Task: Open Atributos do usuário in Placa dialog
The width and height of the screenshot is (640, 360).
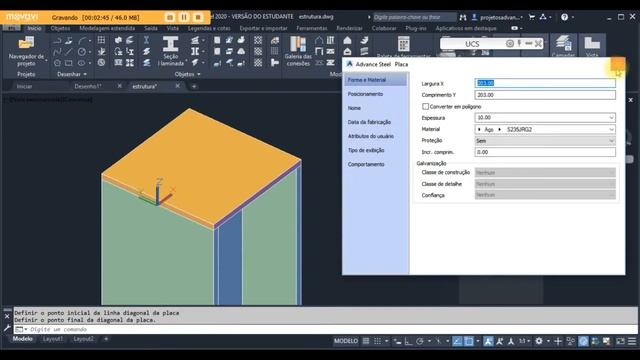Action: [371, 136]
